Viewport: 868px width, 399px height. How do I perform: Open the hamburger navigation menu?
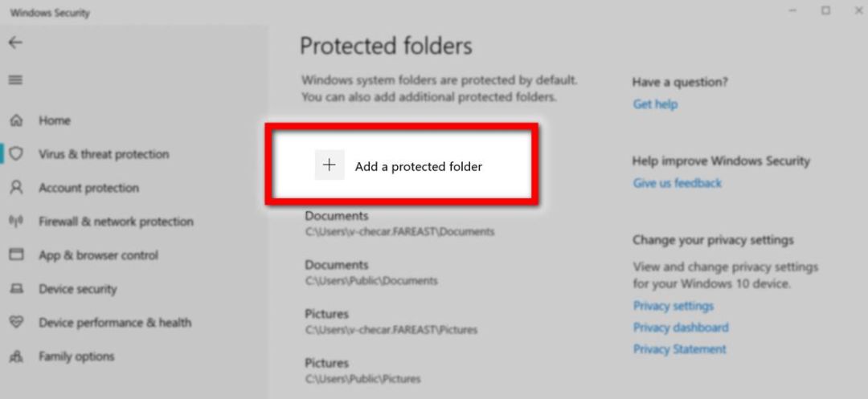pyautogui.click(x=15, y=80)
